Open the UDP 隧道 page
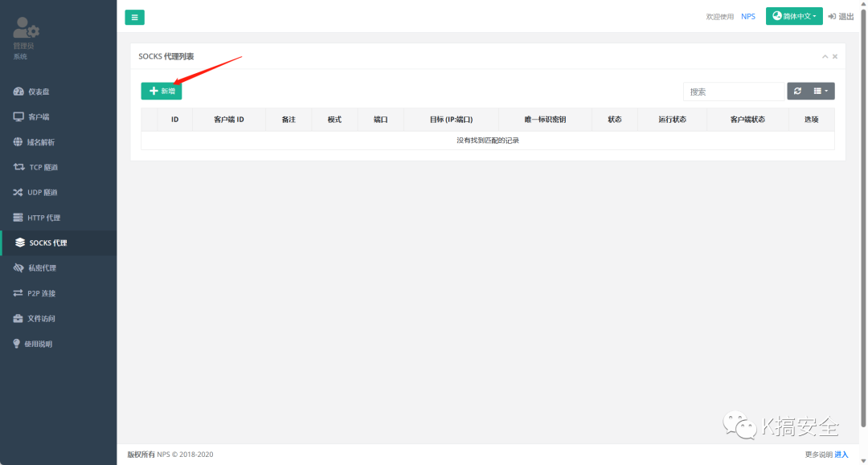Viewport: 868px width, 465px height. coord(58,193)
